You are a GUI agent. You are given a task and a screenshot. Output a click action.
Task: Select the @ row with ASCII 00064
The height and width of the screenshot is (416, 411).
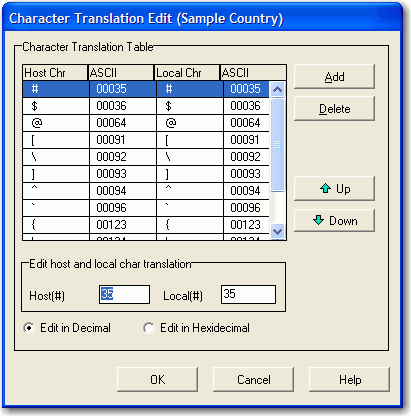146,123
